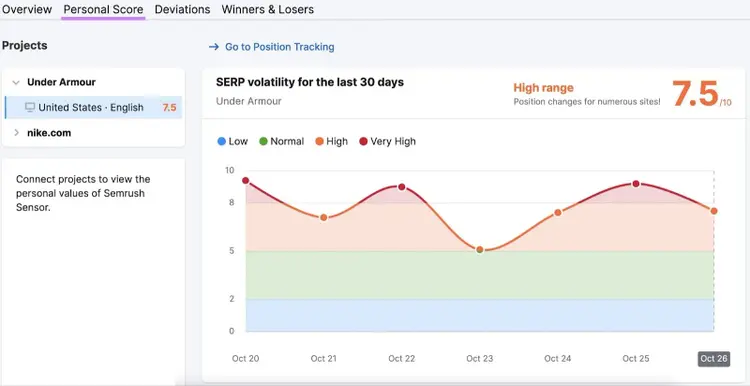This screenshot has width=750, height=386.
Task: Click the Oct 22 axis label
Action: point(402,359)
